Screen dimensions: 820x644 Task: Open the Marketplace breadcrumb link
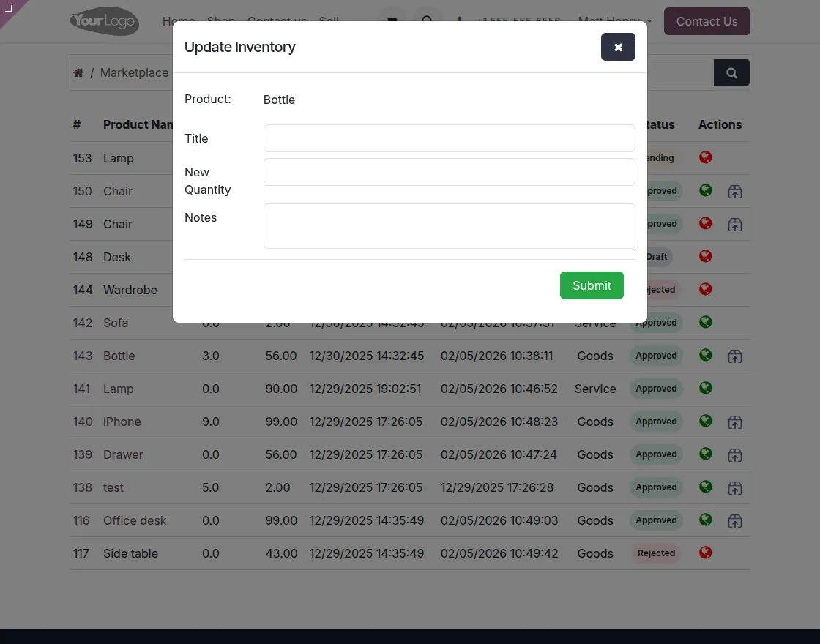point(135,72)
